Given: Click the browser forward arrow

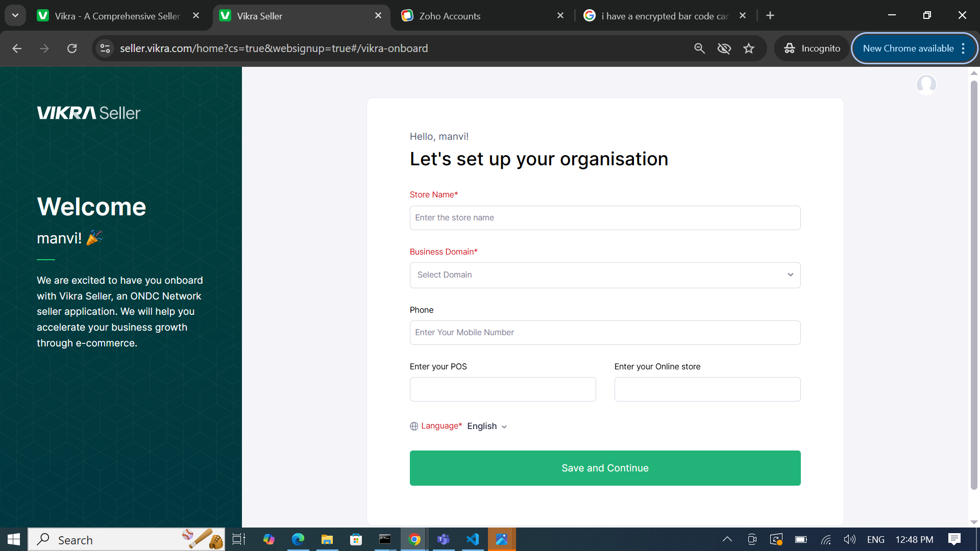Looking at the screenshot, I should (x=44, y=48).
